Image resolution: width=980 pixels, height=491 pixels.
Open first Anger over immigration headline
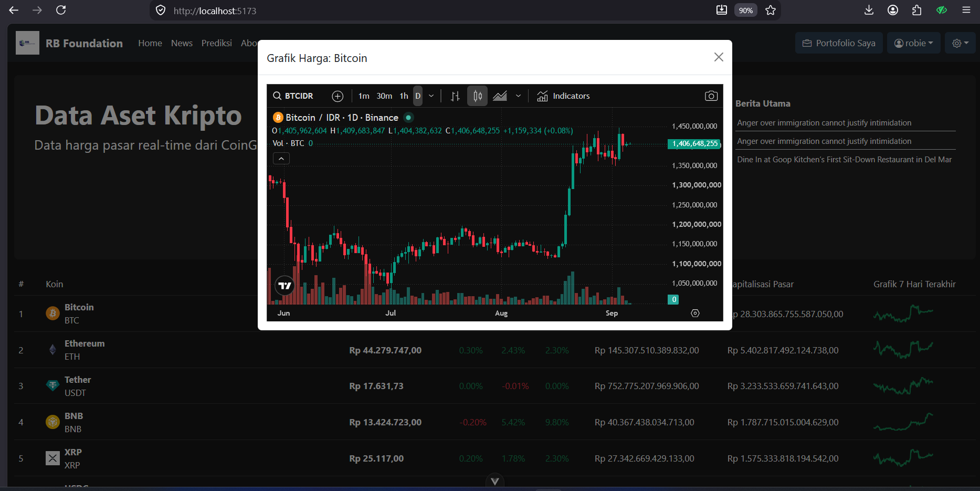point(824,123)
